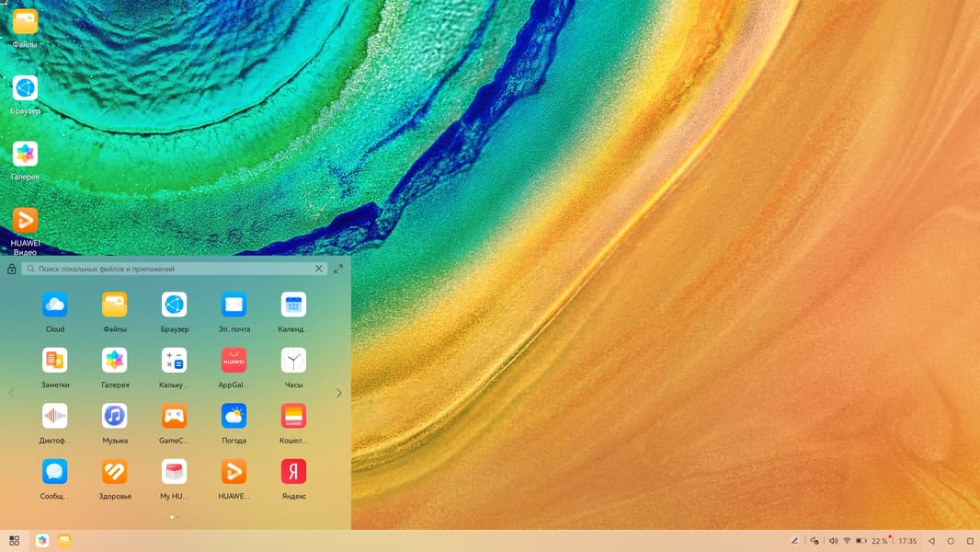Click the volume speaker tray icon
Screen dimensions: 980x552
point(833,541)
